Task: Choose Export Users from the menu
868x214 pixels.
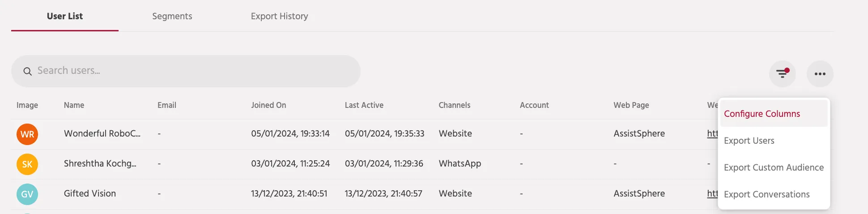Action: pos(774,141)
